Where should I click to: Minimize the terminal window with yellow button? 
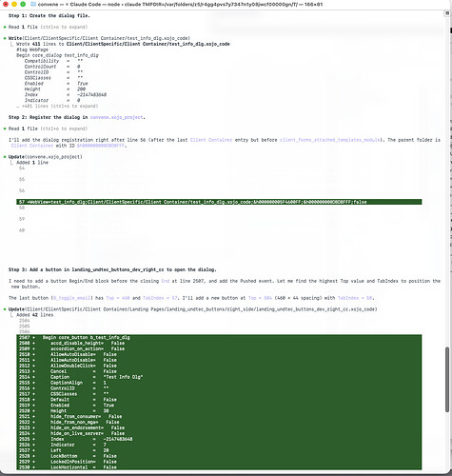(14, 5)
